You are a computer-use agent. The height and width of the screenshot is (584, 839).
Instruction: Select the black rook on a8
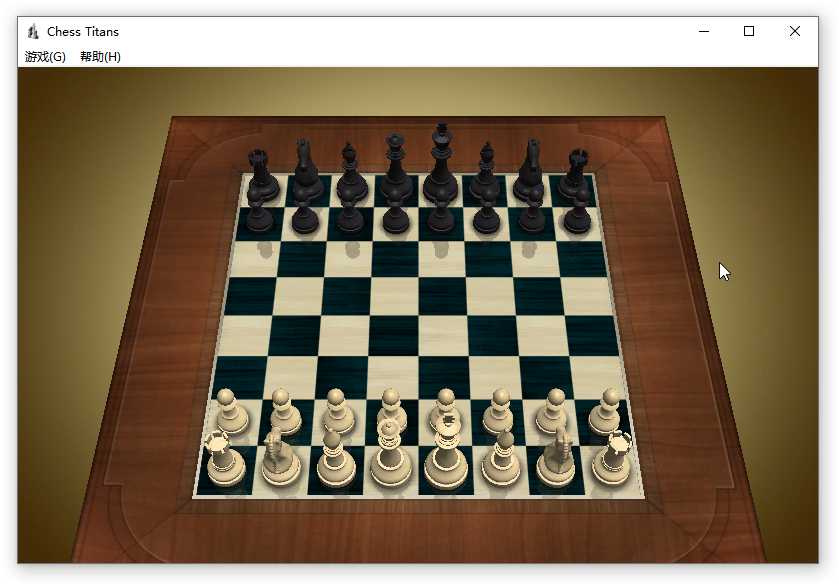[262, 175]
